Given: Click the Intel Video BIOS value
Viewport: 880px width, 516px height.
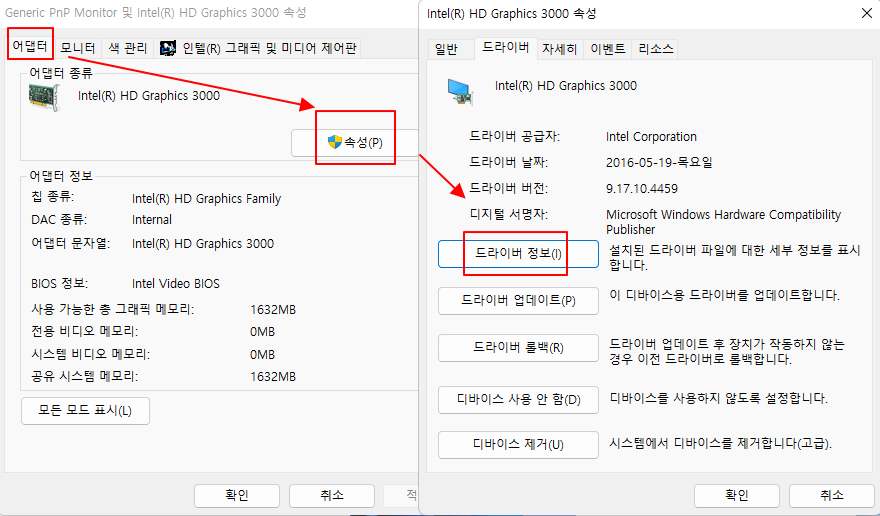Looking at the screenshot, I should (176, 284).
